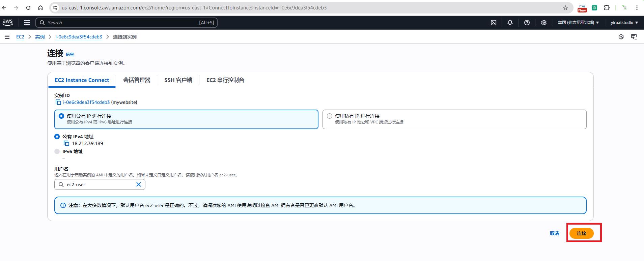This screenshot has height=261, width=644.
Task: Copy the instance ID with copy icon
Action: pyautogui.click(x=58, y=102)
